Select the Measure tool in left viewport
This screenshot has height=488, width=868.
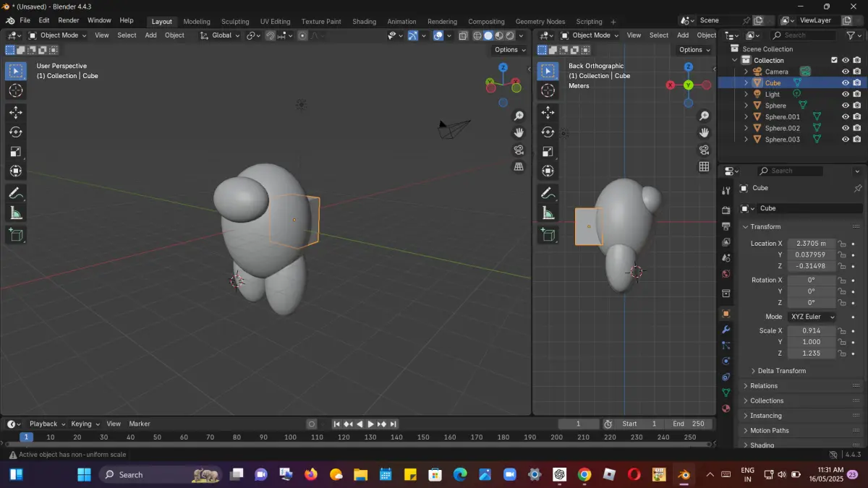pos(16,213)
